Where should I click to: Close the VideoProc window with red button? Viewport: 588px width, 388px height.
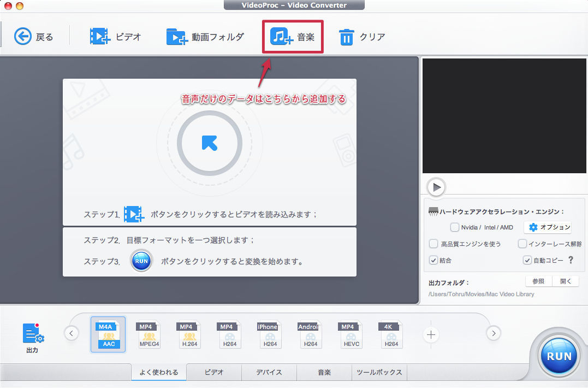(x=8, y=5)
